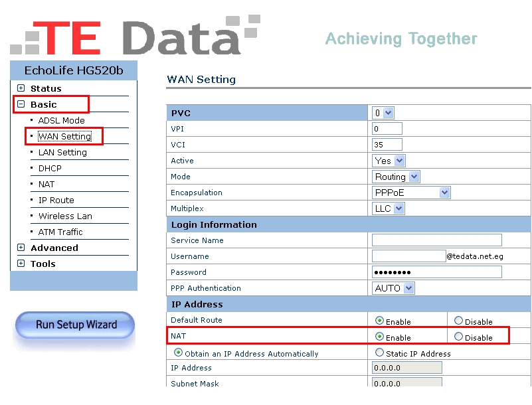The width and height of the screenshot is (532, 405).
Task: Disable the Default Route option
Action: pos(458,321)
